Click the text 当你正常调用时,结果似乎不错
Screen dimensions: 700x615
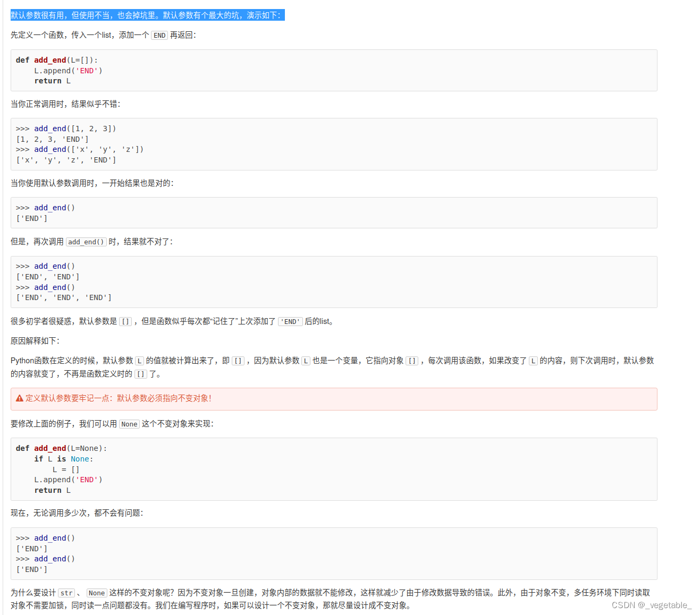tap(65, 104)
